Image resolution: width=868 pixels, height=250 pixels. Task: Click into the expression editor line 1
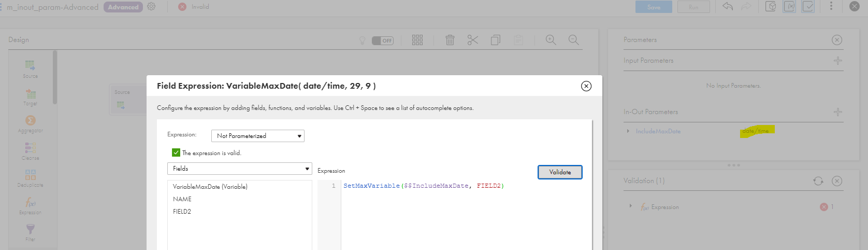click(424, 186)
